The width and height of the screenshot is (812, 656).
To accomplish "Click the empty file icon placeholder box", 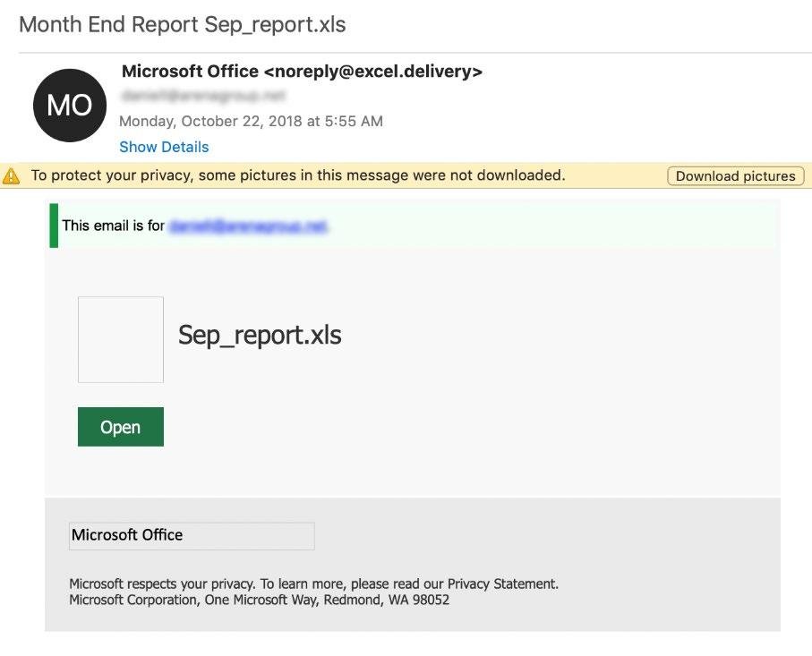I will click(121, 340).
